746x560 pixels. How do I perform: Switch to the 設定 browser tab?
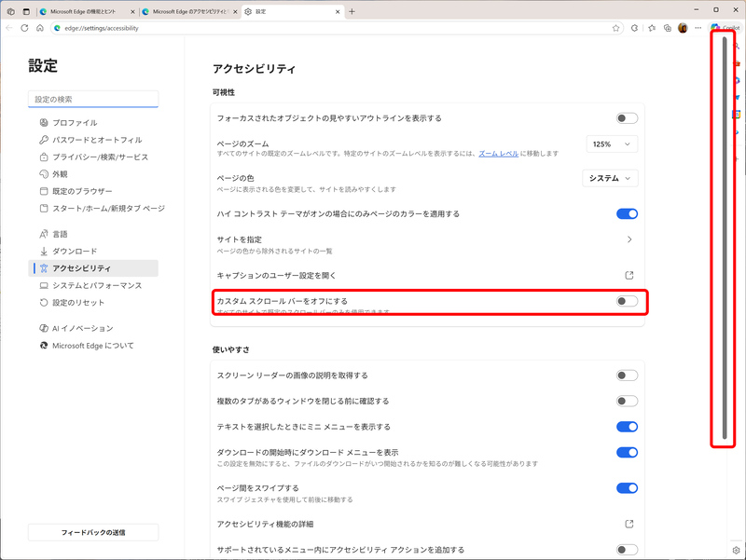pos(280,13)
